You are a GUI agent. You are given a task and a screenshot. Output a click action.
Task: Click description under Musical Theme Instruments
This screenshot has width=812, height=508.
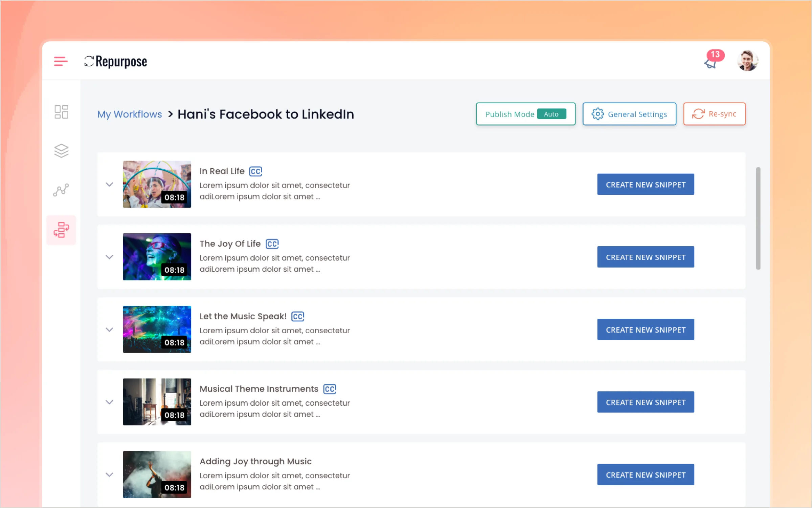coord(275,408)
